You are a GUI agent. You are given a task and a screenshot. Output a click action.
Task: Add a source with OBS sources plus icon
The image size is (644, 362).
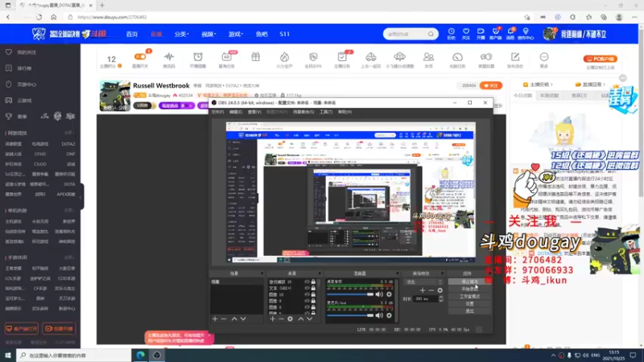coord(272,319)
